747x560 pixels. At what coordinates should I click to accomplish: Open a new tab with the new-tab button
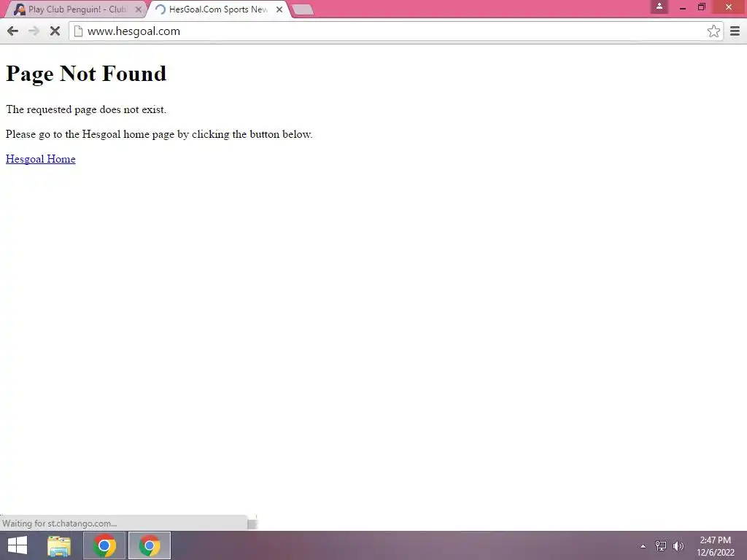pyautogui.click(x=302, y=9)
